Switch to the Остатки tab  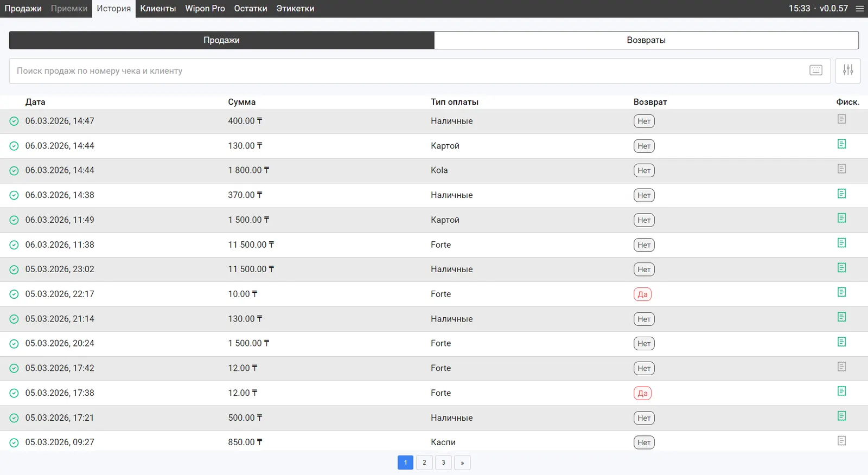250,9
